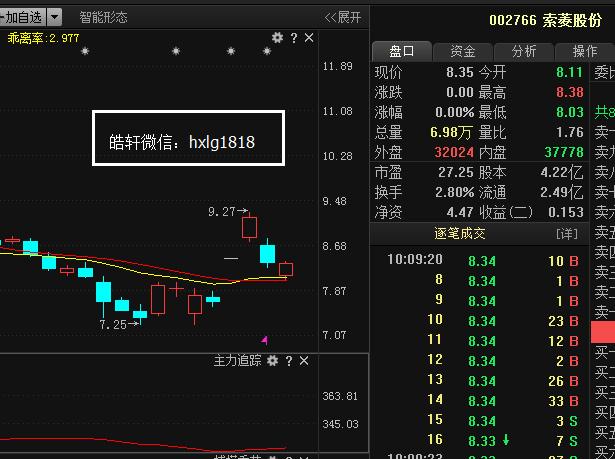Select 市盈 value 27.25
This screenshot has width=615, height=459.
coord(456,173)
